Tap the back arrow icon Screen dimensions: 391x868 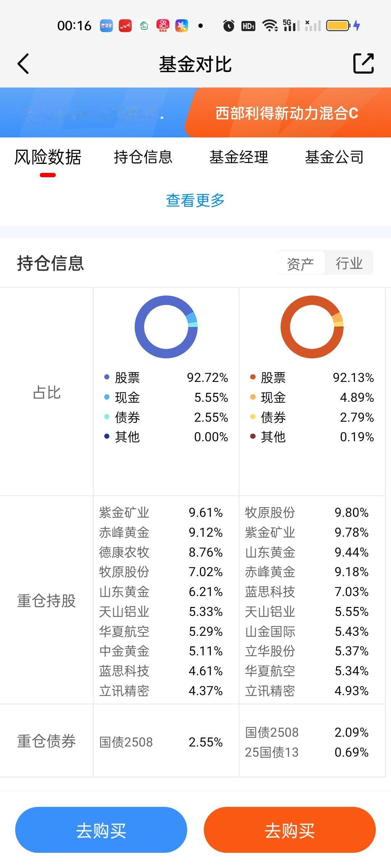[x=24, y=64]
